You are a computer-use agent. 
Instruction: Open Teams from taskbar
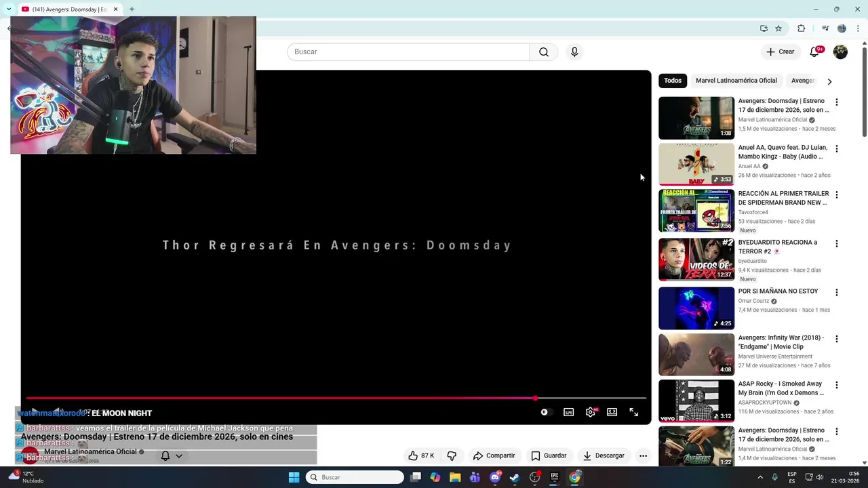475,477
